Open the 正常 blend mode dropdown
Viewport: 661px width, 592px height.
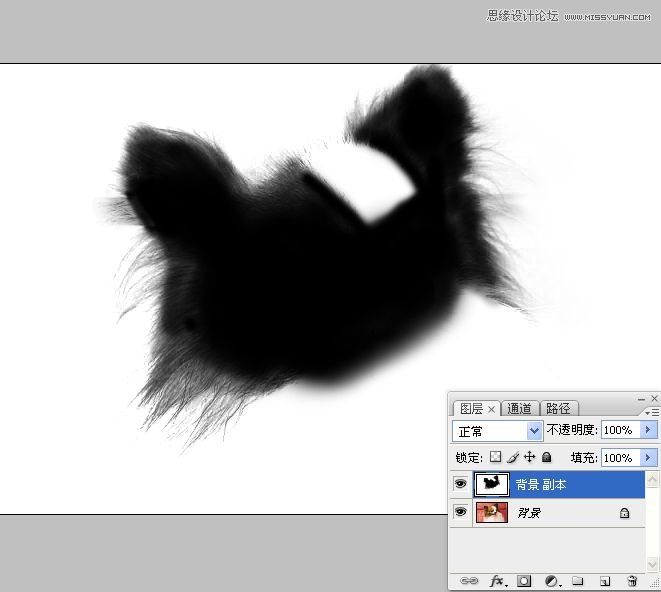534,431
